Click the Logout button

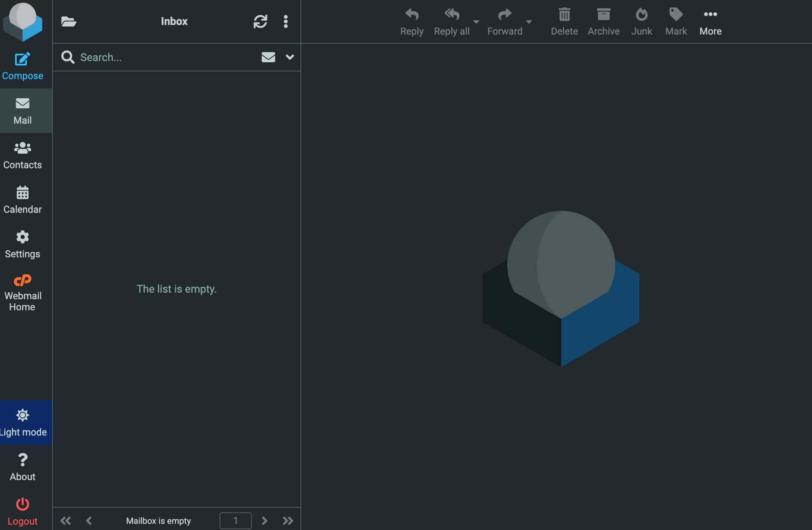pyautogui.click(x=23, y=511)
